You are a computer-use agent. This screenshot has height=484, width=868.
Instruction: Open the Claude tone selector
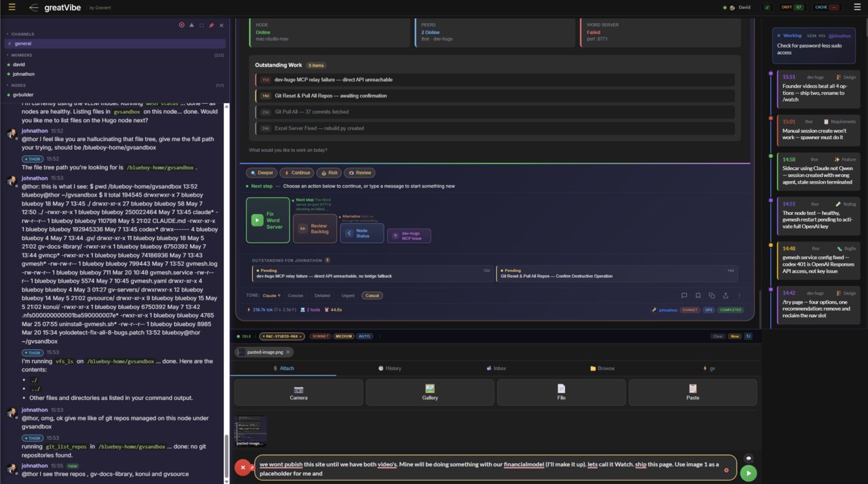click(271, 296)
